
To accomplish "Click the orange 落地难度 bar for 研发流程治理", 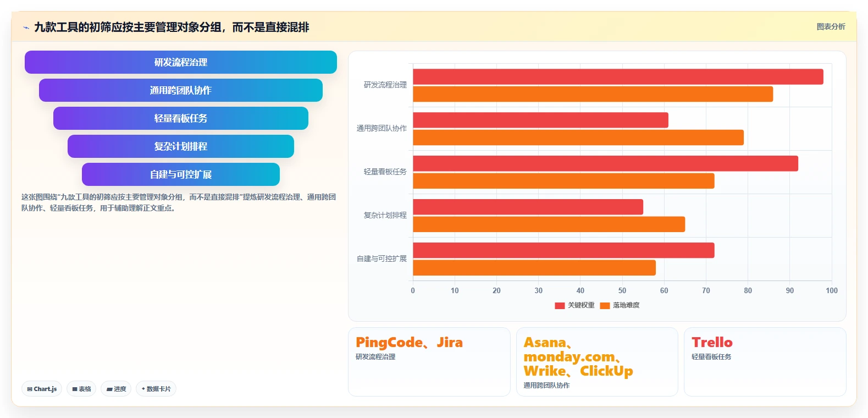I will click(593, 94).
